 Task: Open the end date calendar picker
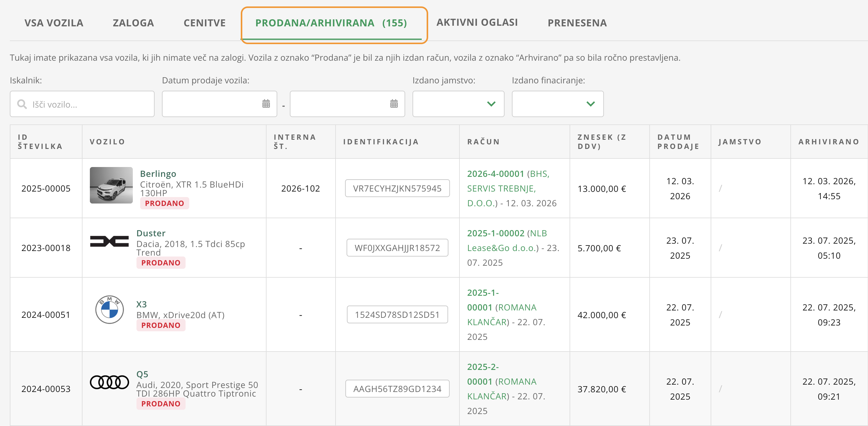394,104
